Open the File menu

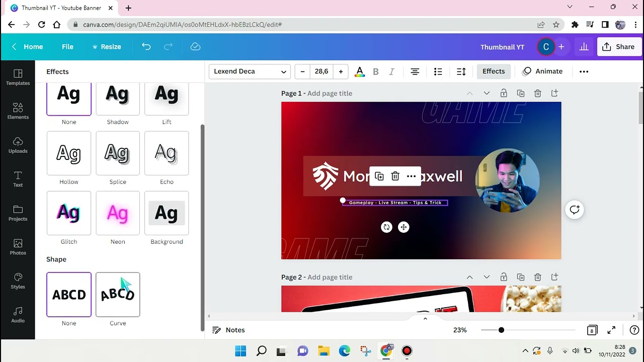pos(67,47)
